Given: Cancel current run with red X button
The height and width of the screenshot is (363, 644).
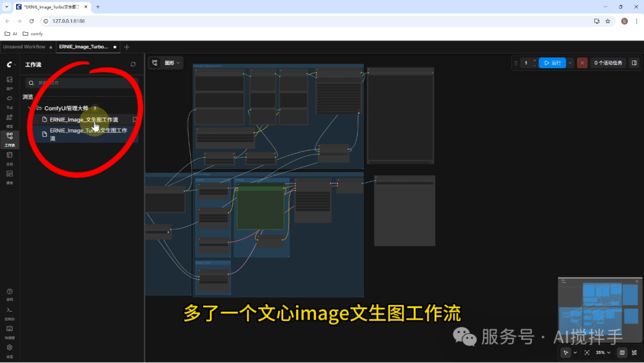Looking at the screenshot, I should (x=582, y=63).
